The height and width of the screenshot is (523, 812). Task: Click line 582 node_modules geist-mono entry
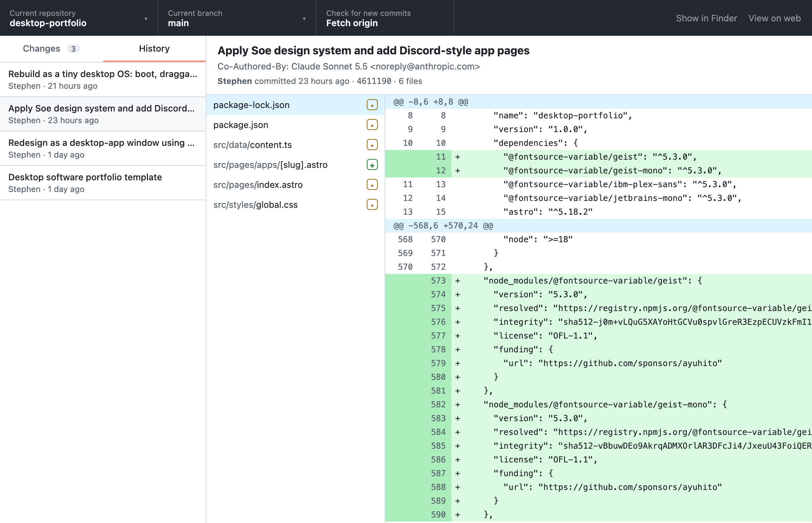click(x=598, y=405)
